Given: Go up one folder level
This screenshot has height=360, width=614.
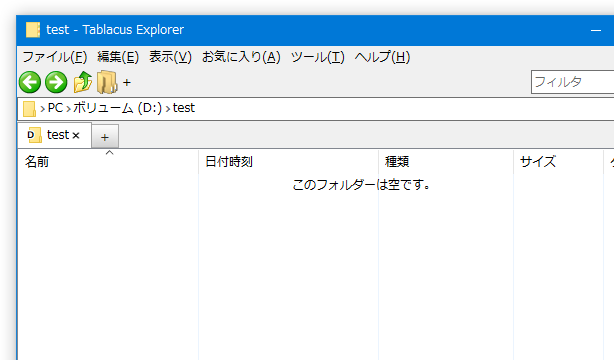Looking at the screenshot, I should coord(83,82).
